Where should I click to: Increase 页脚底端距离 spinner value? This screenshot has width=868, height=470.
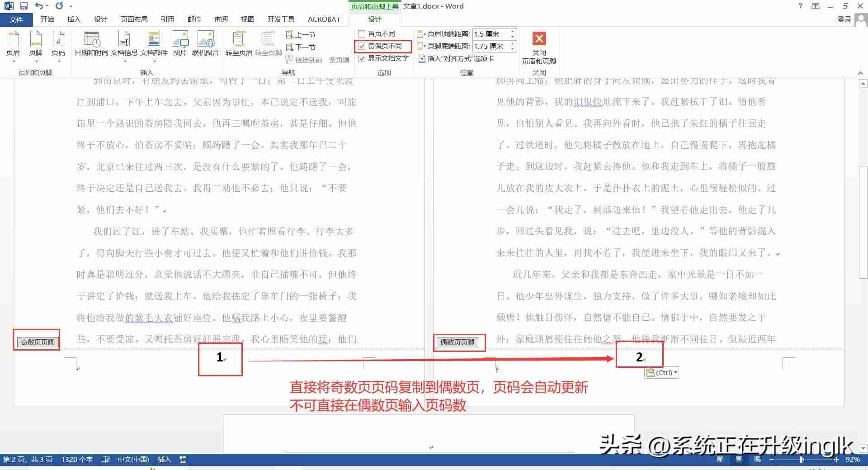[512, 44]
